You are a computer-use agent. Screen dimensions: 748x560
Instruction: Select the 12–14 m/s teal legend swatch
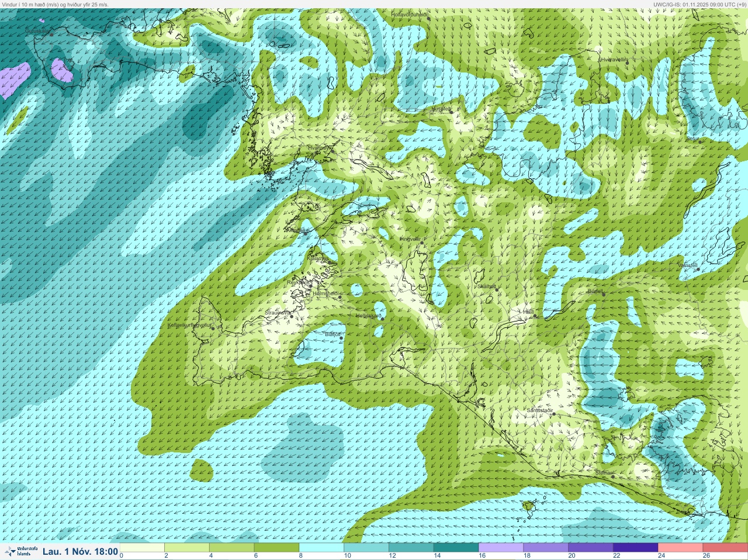(411, 547)
